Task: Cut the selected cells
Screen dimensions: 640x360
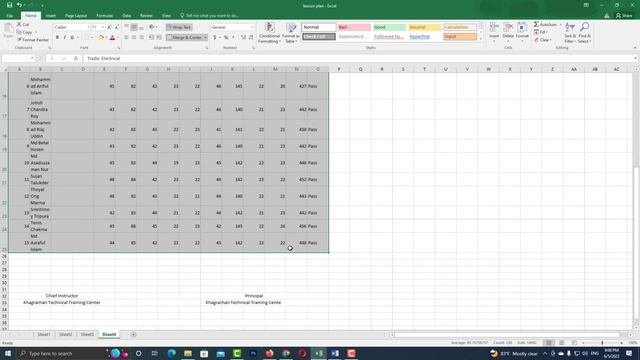Action: (23, 24)
